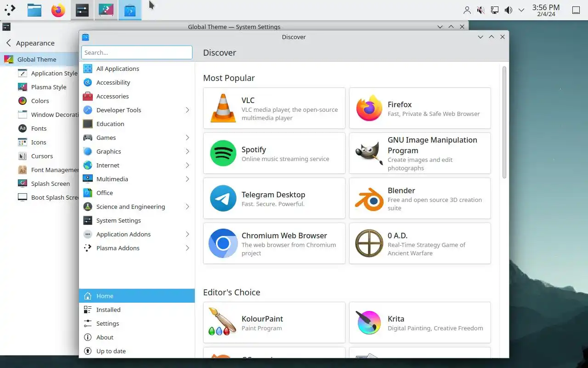Open the Telegram Desktop icon

tap(223, 198)
